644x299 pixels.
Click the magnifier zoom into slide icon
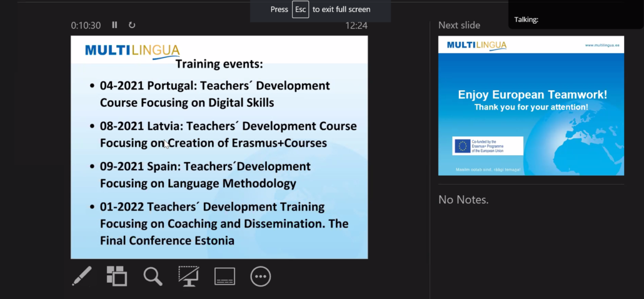tap(153, 276)
